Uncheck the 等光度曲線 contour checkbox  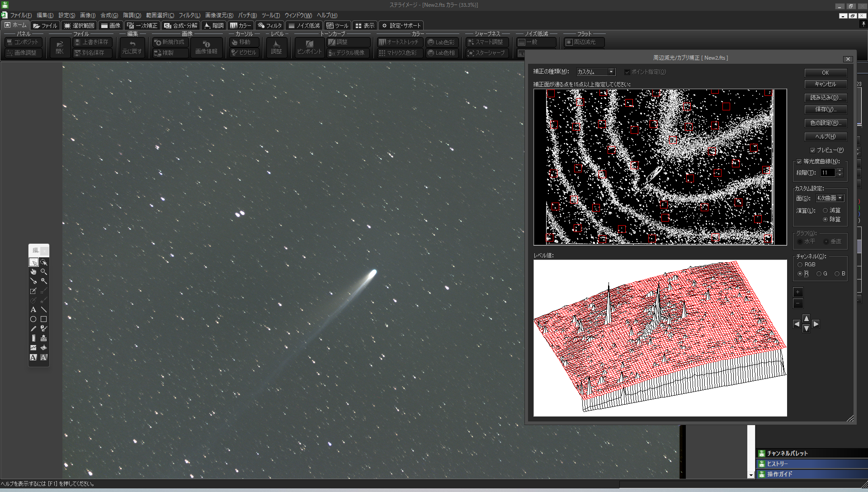click(799, 161)
